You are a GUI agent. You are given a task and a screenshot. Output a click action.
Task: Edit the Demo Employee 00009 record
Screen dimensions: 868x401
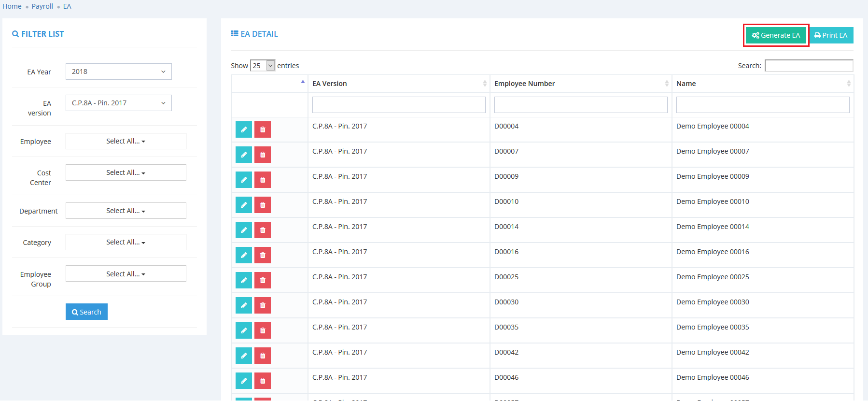click(x=243, y=180)
